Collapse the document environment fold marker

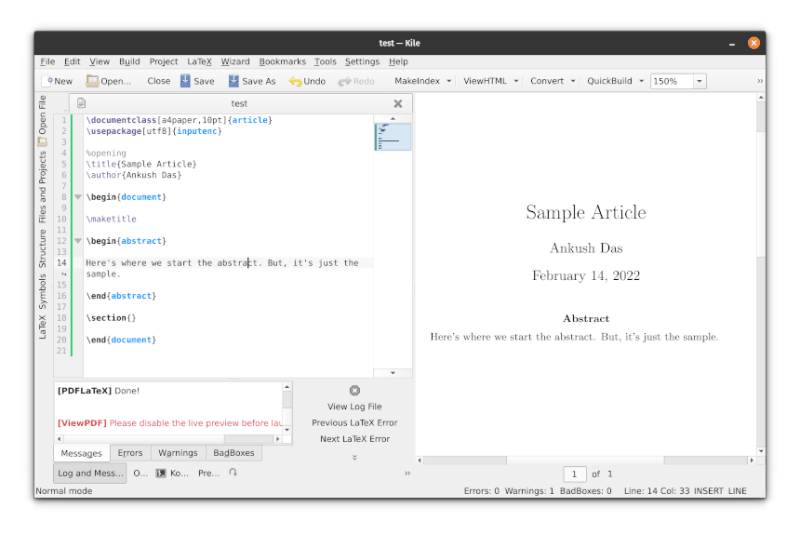pos(78,197)
